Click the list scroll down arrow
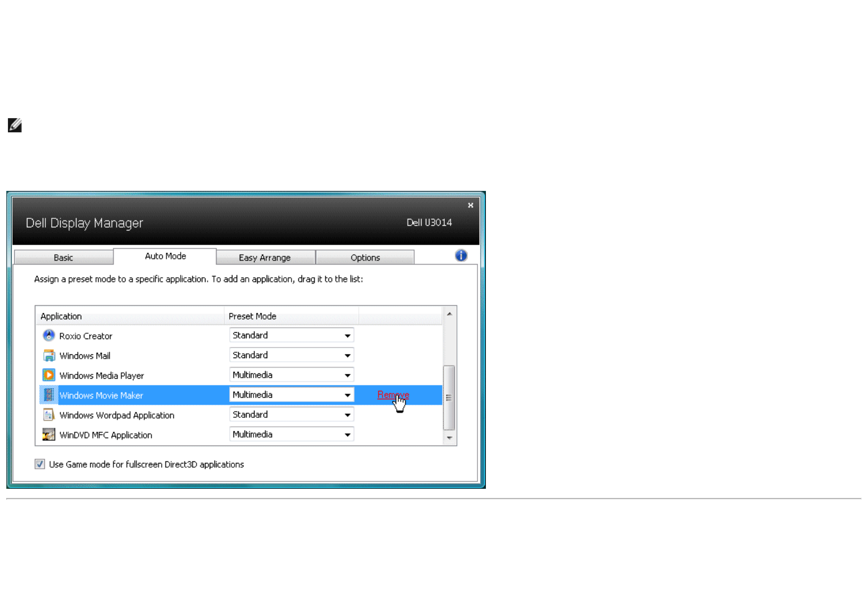The image size is (868, 608). click(450, 438)
